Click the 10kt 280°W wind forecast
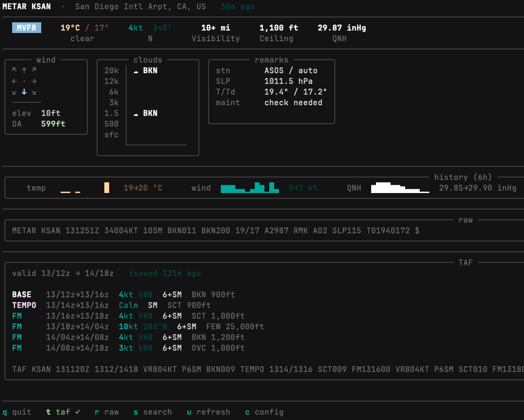This screenshot has height=420, width=524. 143,326
